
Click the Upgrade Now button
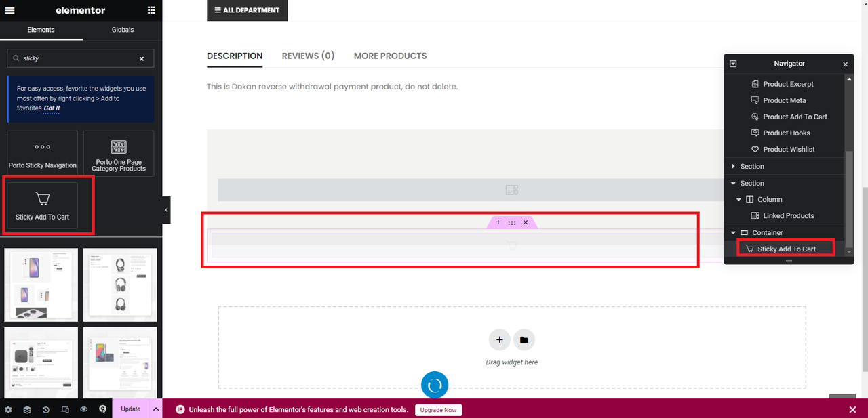[x=438, y=410]
